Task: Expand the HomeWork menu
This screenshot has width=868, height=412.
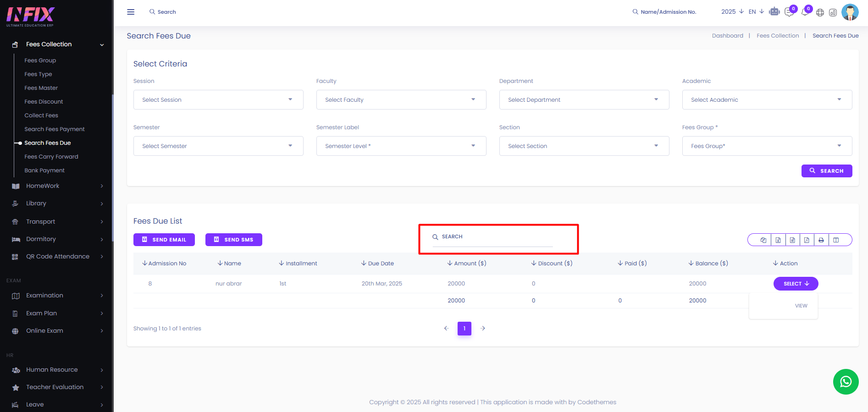Action: (57, 186)
